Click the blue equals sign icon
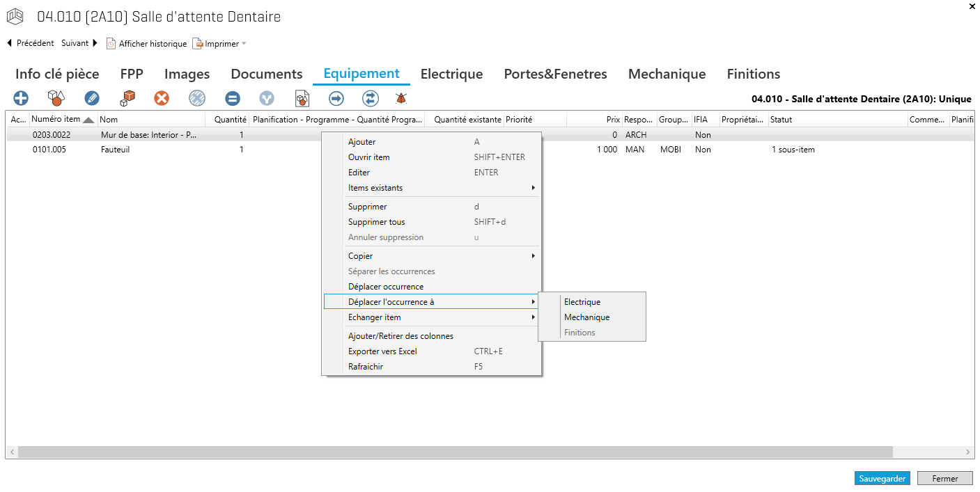The image size is (980, 492). [233, 98]
